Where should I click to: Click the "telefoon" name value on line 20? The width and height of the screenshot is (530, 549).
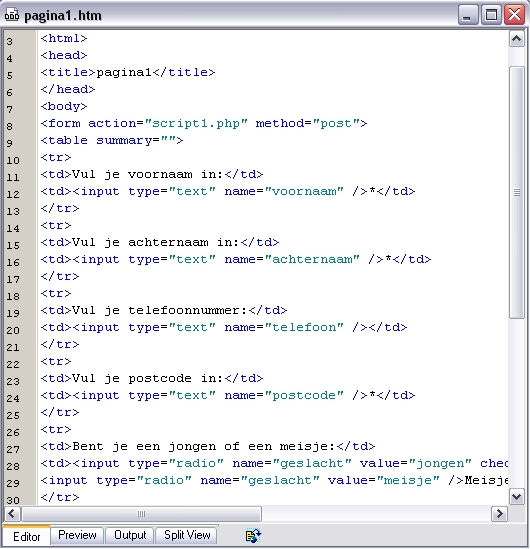[304, 327]
